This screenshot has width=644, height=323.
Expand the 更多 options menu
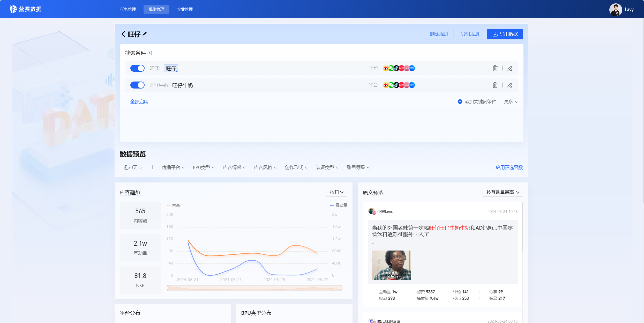click(x=511, y=102)
